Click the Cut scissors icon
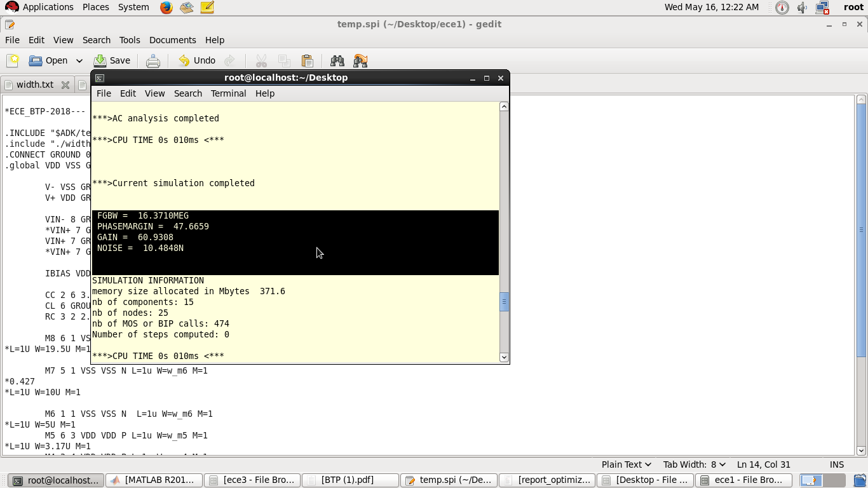This screenshot has width=868, height=488. tap(261, 60)
